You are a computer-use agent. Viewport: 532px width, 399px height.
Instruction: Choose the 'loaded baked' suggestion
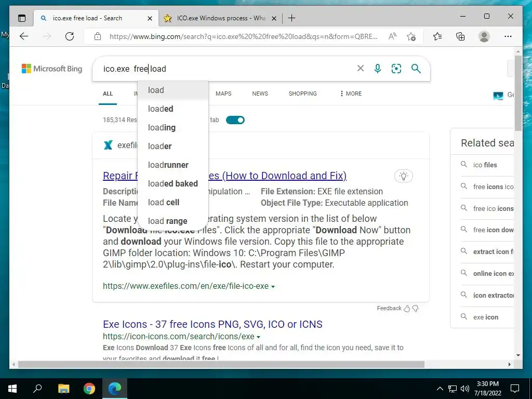point(173,183)
